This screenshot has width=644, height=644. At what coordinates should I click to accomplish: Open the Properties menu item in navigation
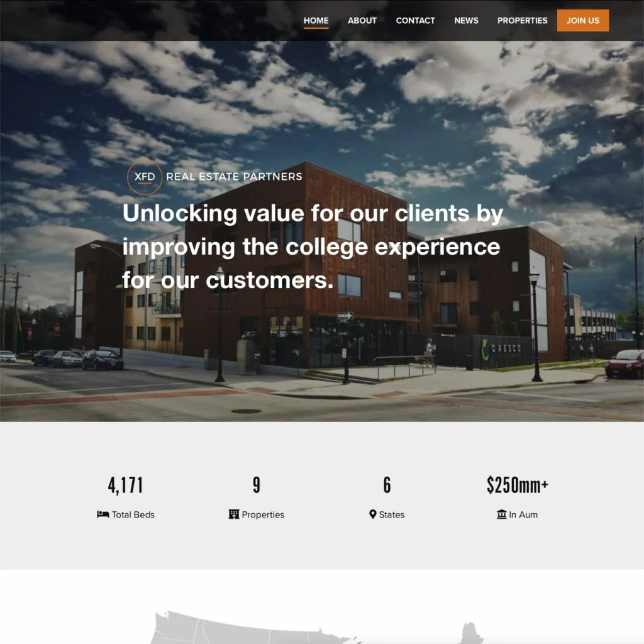point(522,21)
